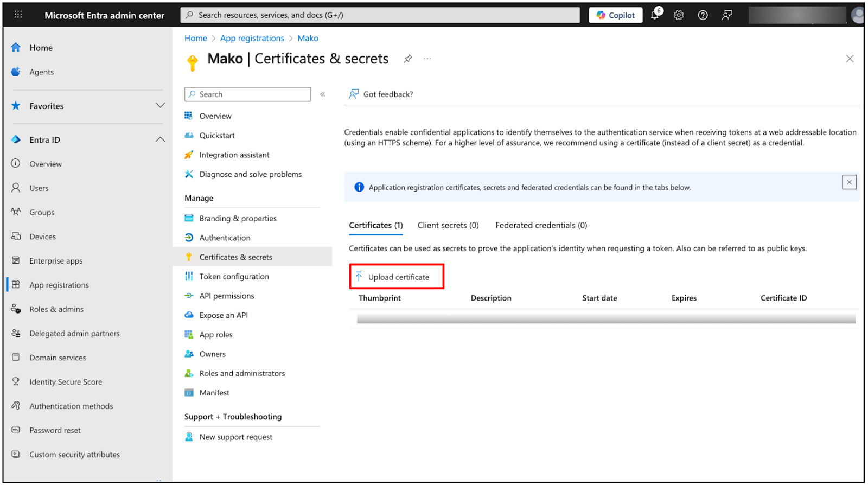
Task: Open App roles
Action: 215,335
